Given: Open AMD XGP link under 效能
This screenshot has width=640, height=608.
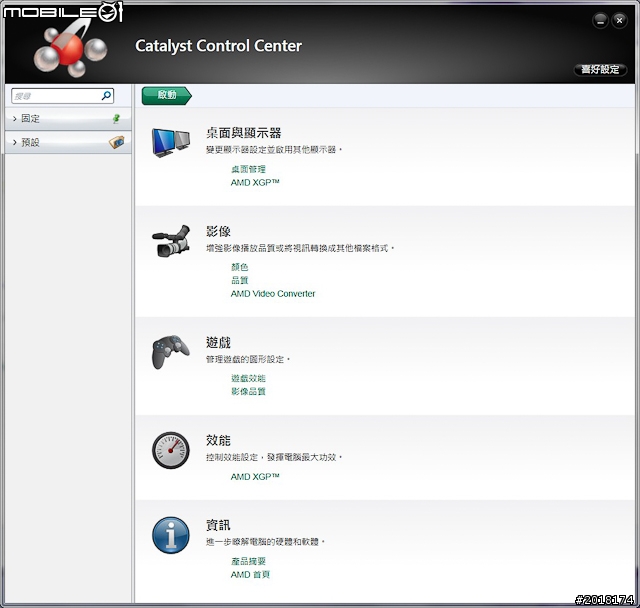Looking at the screenshot, I should pos(255,477).
